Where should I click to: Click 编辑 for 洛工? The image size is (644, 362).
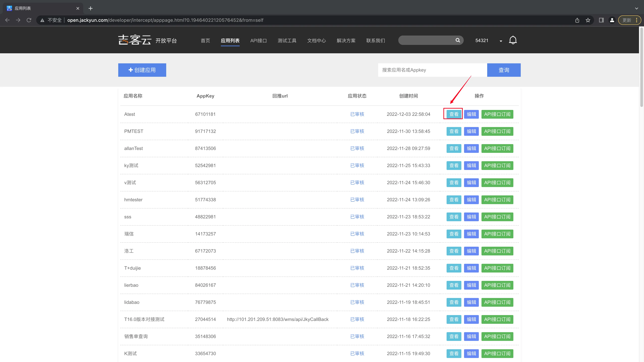tap(471, 251)
